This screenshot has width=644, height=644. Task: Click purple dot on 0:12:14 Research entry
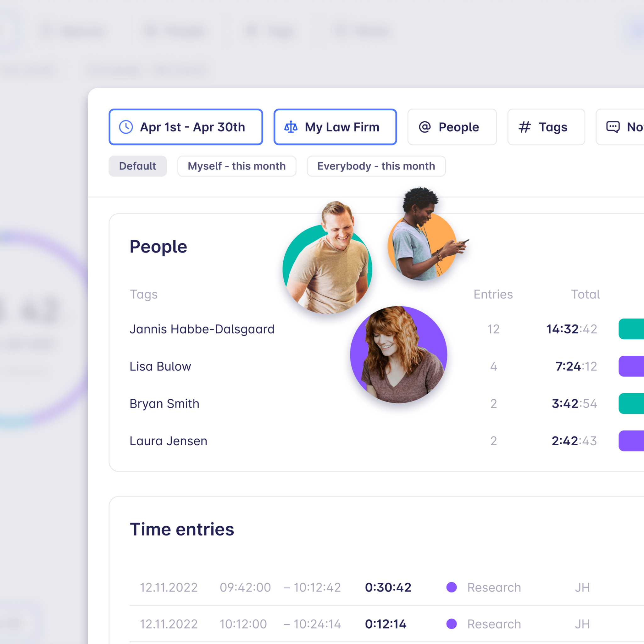(x=451, y=624)
